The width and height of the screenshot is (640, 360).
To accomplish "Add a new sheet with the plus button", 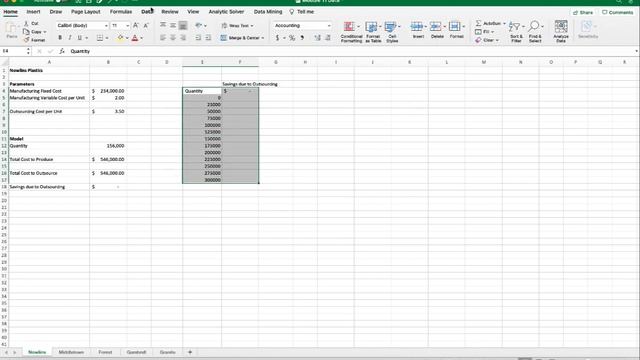I will (x=190, y=352).
